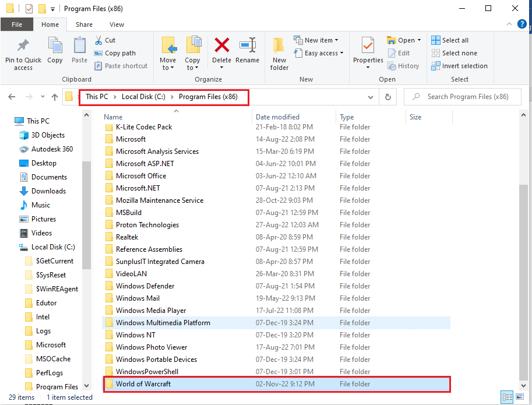Click the New folder icon
The image size is (532, 405).
click(279, 45)
